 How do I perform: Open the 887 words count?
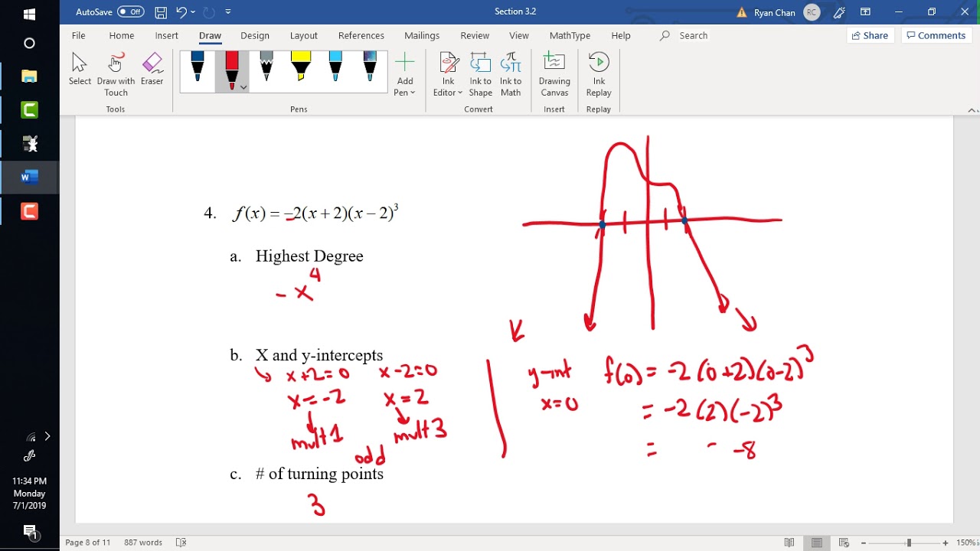(x=143, y=543)
